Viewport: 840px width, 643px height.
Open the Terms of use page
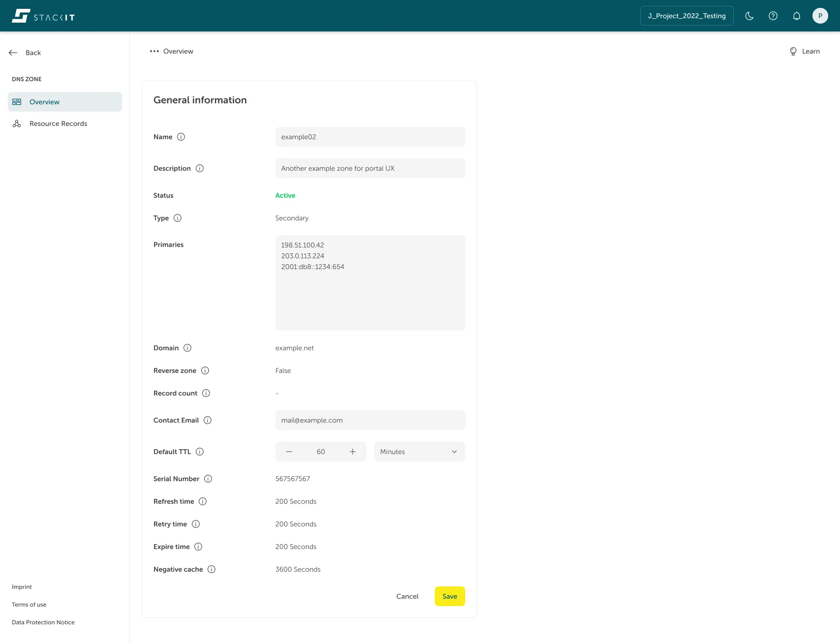click(29, 605)
